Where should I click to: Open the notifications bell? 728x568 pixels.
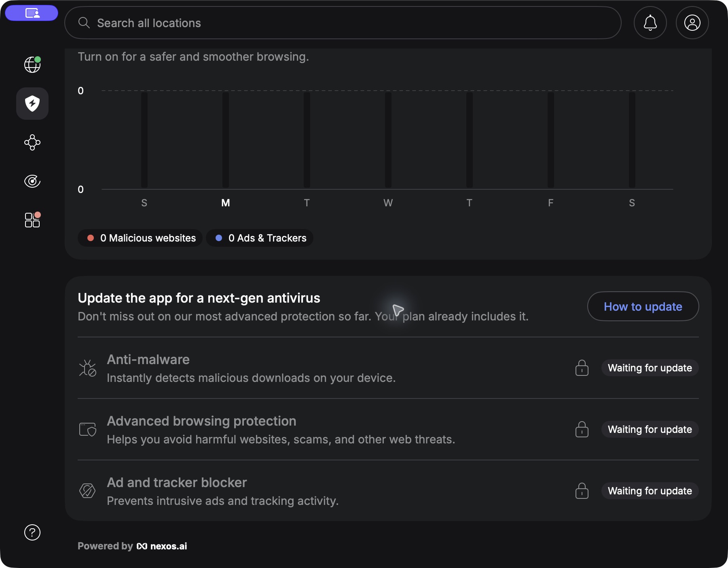pyautogui.click(x=650, y=23)
